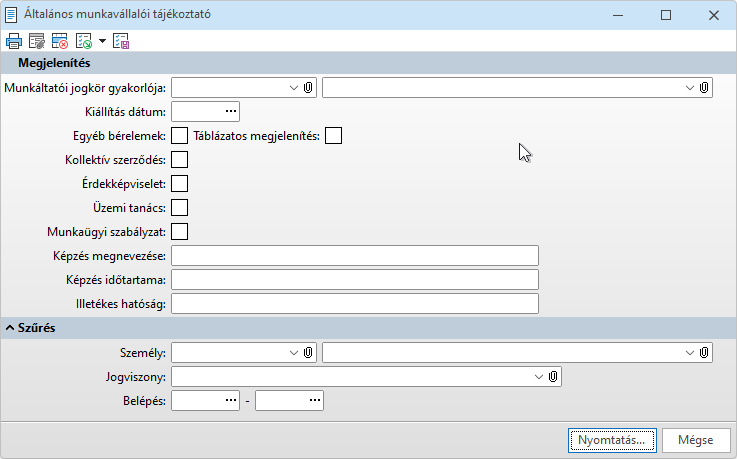
Task: Click the clear fields (red X) toolbar icon
Action: [60, 41]
